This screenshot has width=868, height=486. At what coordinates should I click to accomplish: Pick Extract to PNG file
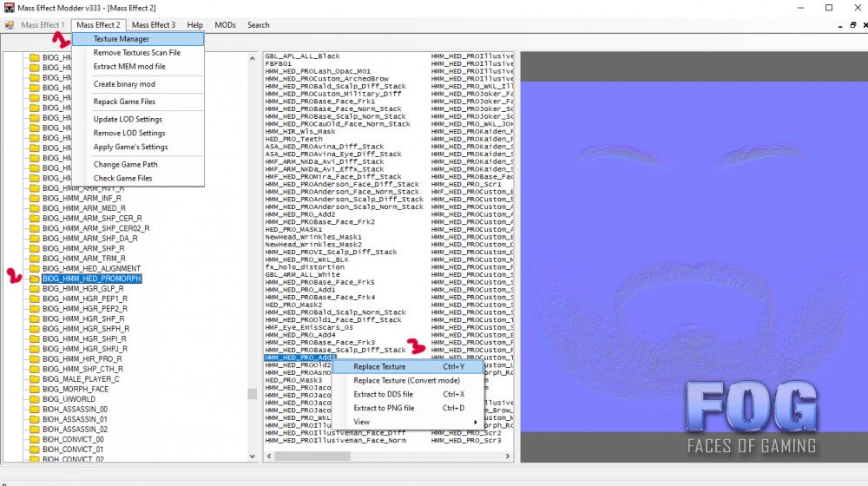point(384,408)
